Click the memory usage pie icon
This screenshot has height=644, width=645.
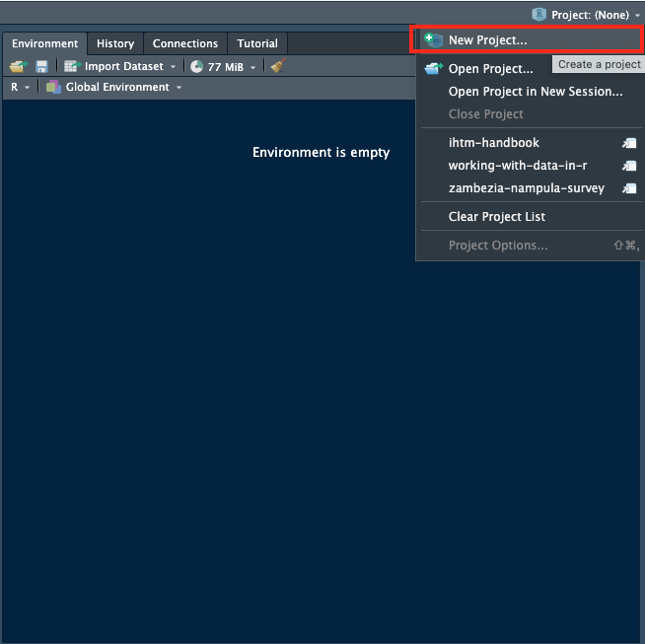(197, 66)
